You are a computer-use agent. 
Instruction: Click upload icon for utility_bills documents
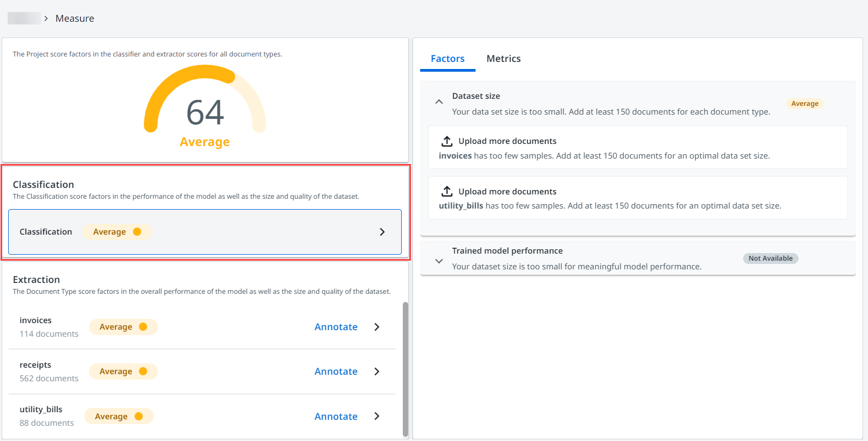(447, 191)
